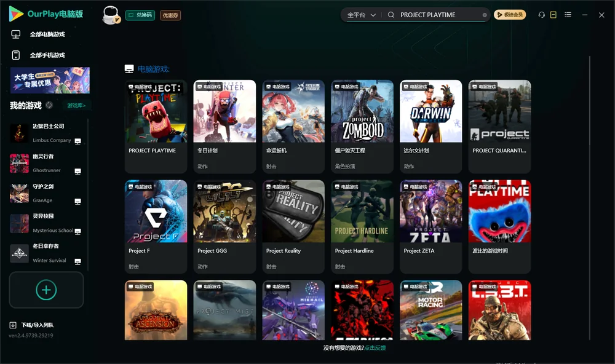The width and height of the screenshot is (615, 364).
Task: Click the 兑换码 redeem code button
Action: [140, 15]
